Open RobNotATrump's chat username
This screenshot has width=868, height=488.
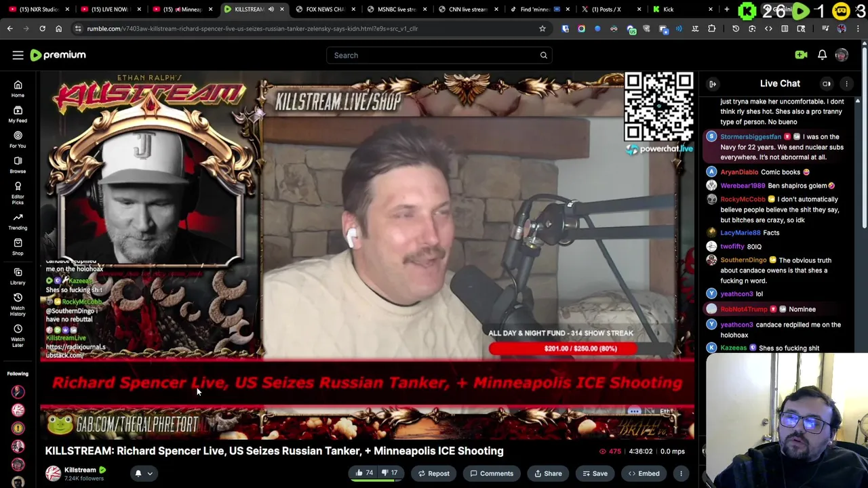point(744,309)
